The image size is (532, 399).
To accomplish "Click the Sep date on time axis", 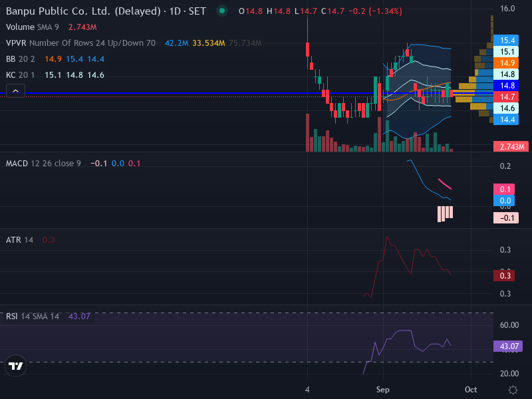I will pyautogui.click(x=383, y=390).
